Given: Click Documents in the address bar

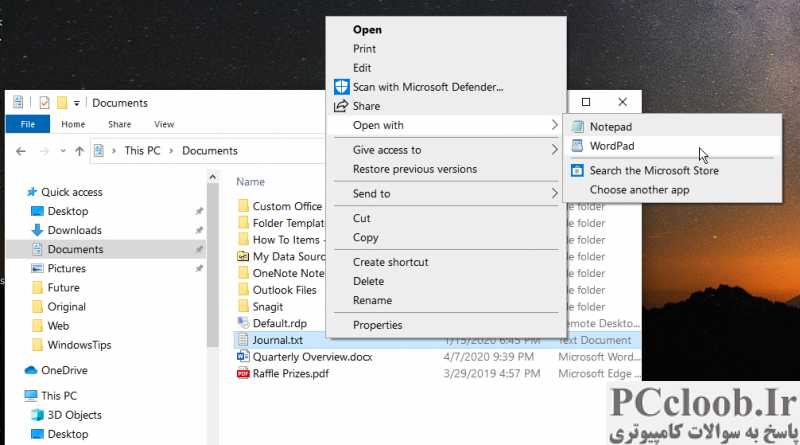Looking at the screenshot, I should point(210,151).
